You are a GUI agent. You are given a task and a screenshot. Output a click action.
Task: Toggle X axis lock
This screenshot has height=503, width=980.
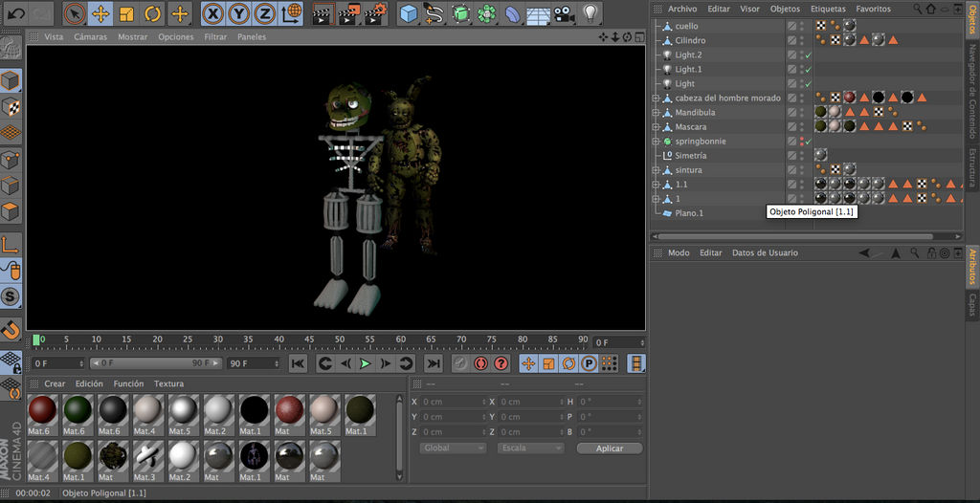(x=213, y=13)
